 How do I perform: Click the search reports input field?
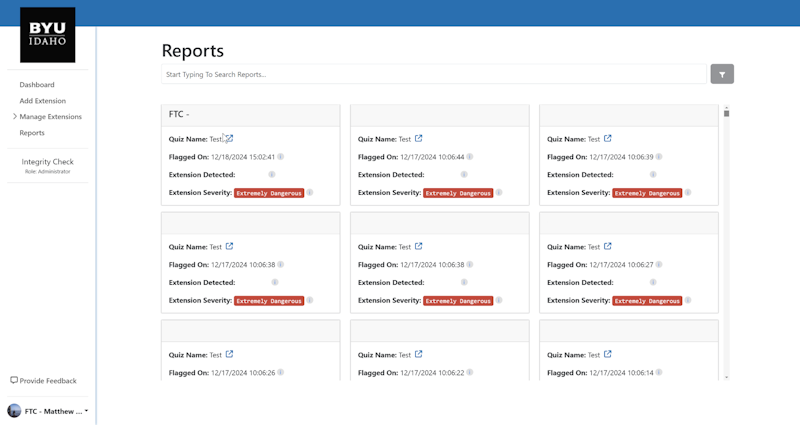pyautogui.click(x=434, y=74)
